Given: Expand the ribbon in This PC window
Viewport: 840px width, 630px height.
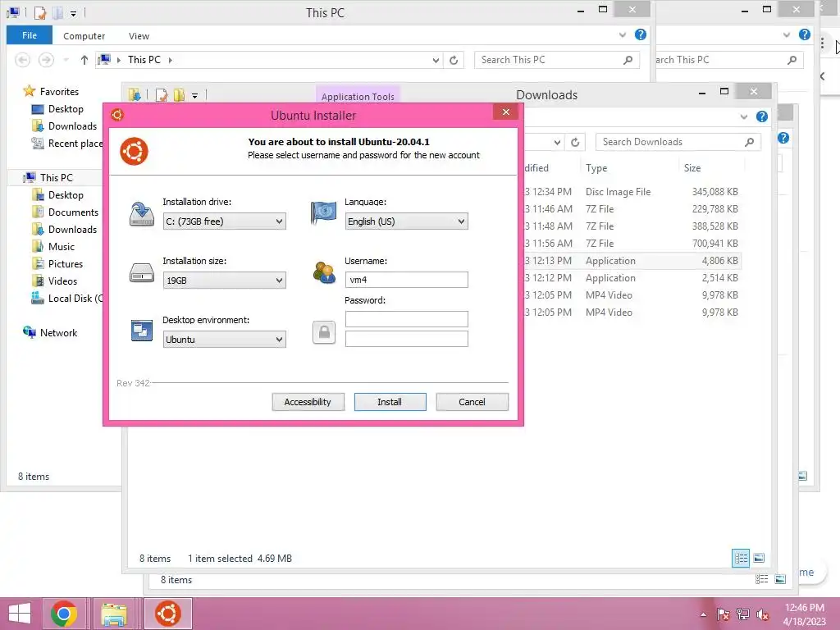Looking at the screenshot, I should [x=623, y=34].
